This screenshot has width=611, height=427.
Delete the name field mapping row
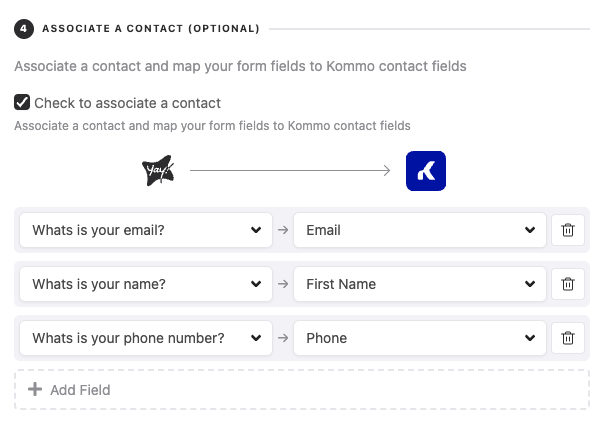tap(568, 284)
